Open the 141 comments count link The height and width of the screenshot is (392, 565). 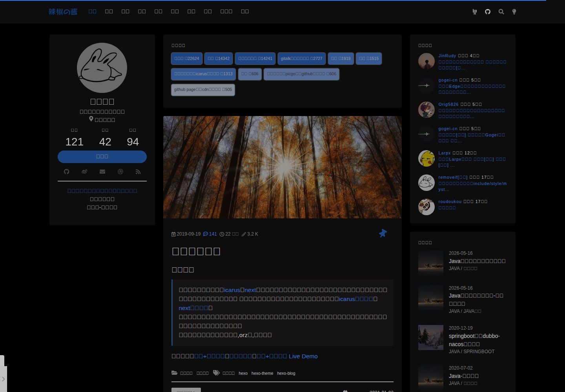(x=210, y=234)
